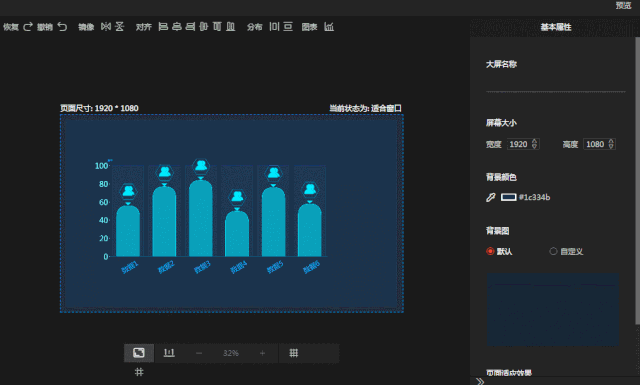Distribute components horizontally
Screen dimensions: 640x385
click(x=274, y=27)
